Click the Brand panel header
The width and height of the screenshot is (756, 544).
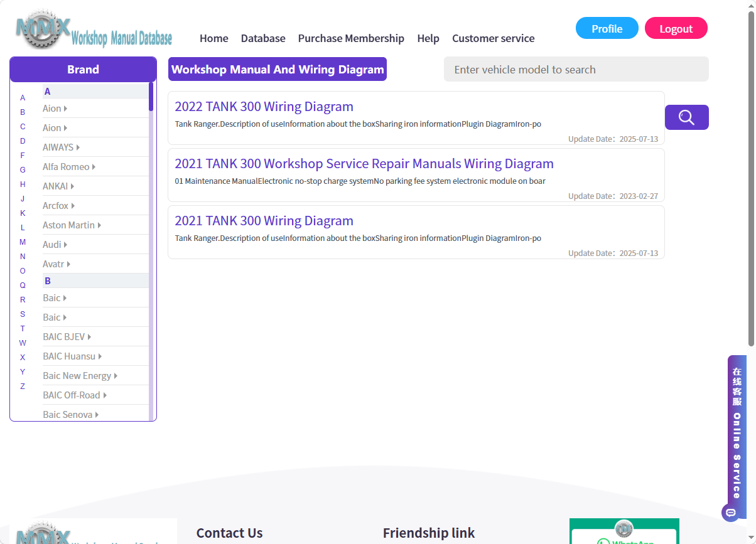tap(83, 69)
